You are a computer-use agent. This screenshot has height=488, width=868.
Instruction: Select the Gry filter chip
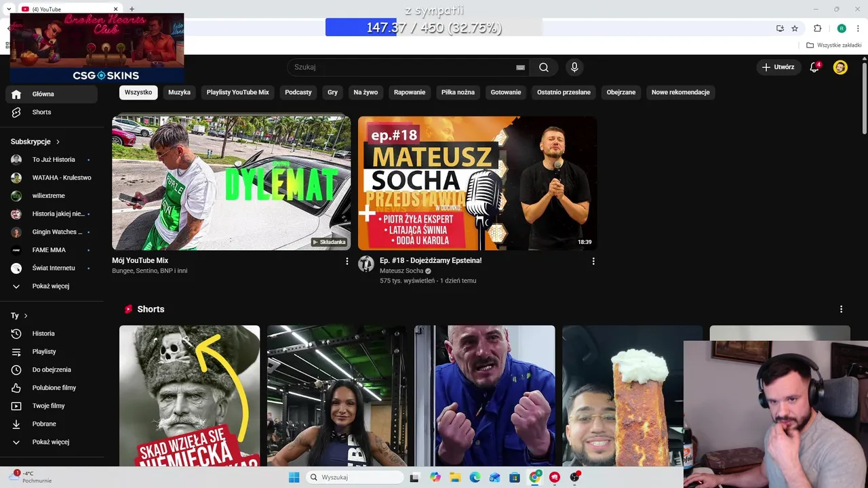[333, 92]
